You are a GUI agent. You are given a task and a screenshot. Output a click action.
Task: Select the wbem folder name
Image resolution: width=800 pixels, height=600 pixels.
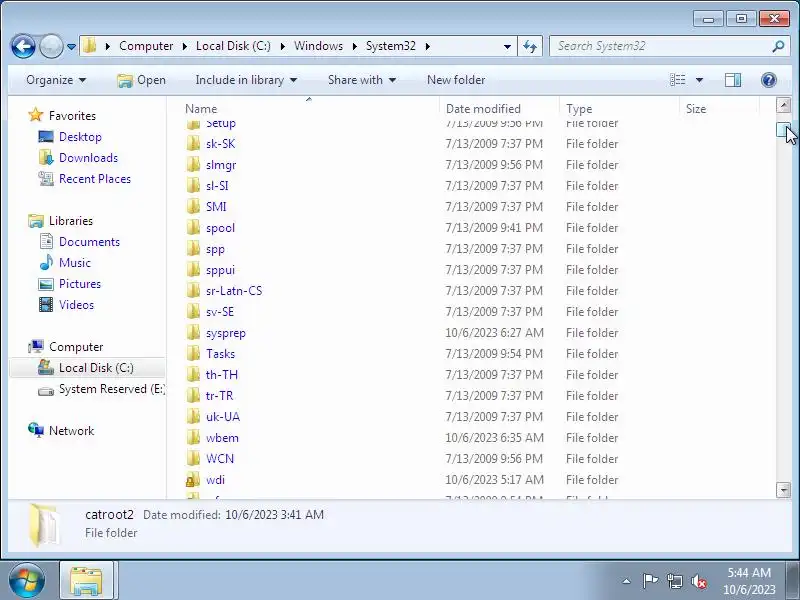(x=222, y=438)
